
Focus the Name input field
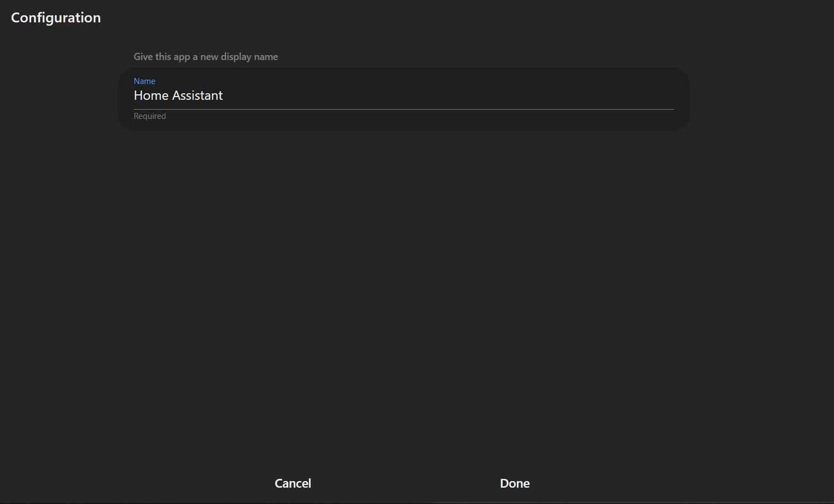404,95
